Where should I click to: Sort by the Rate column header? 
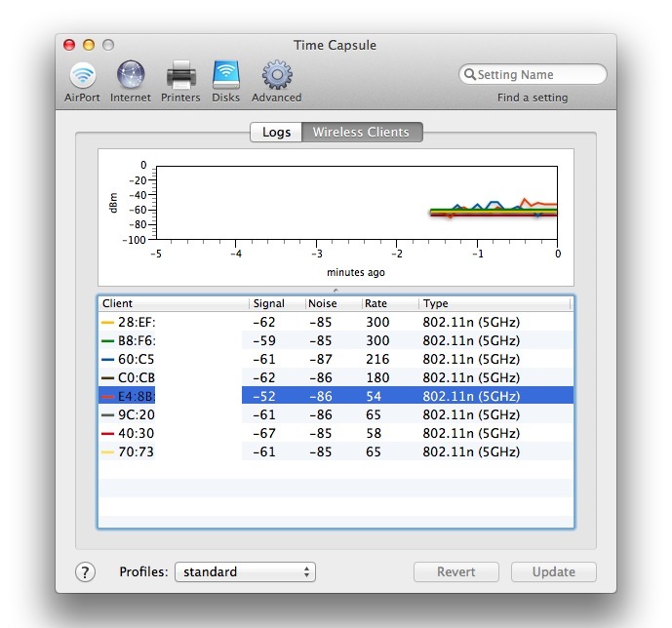click(390, 303)
